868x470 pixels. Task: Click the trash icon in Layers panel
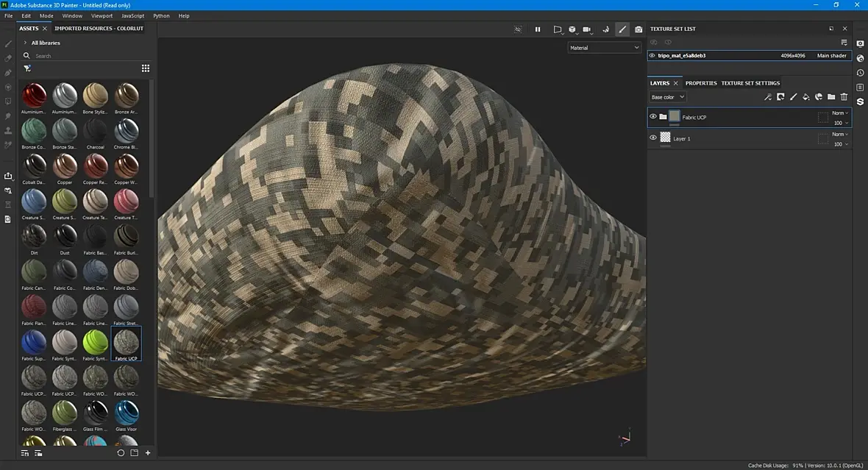point(844,97)
